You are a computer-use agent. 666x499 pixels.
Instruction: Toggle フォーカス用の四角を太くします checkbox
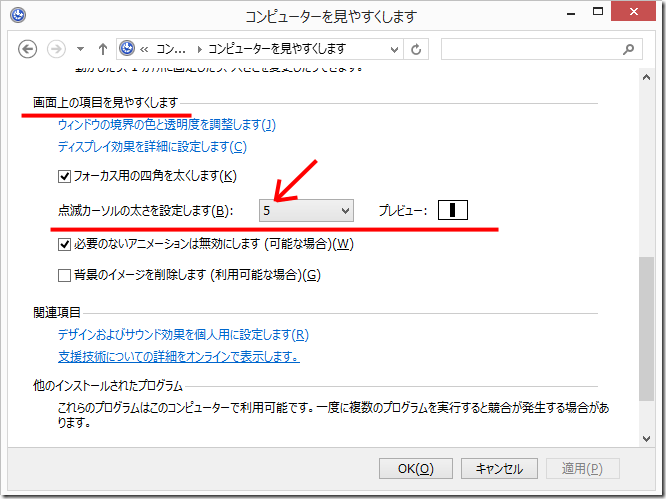66,177
